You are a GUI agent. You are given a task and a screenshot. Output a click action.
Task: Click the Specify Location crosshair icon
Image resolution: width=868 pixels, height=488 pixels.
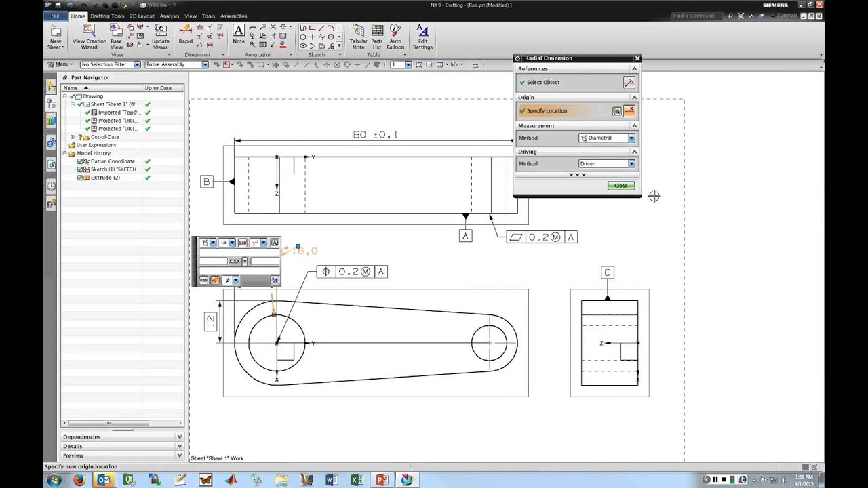pos(629,110)
